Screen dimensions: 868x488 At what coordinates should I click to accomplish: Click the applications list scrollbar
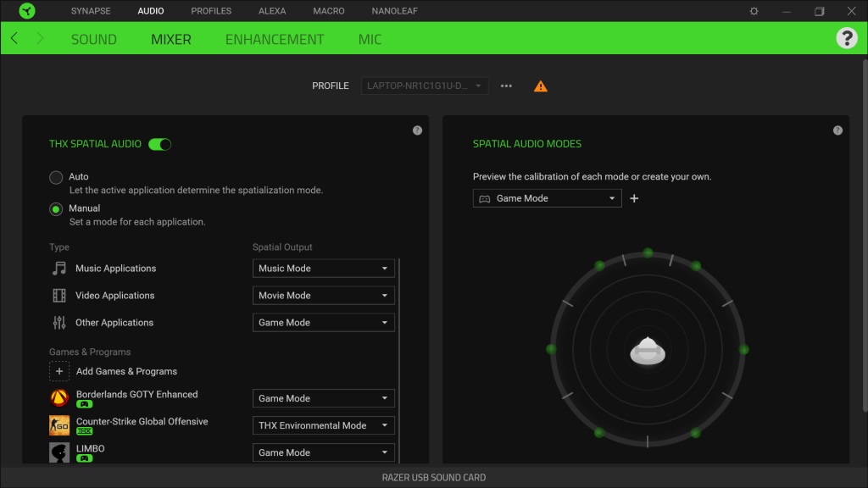[398, 360]
